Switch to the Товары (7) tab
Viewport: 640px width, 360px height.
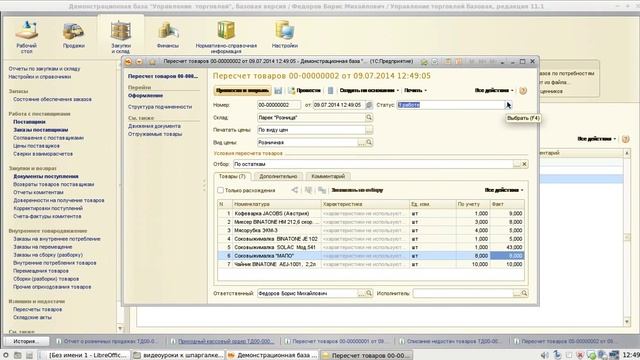pos(232,176)
